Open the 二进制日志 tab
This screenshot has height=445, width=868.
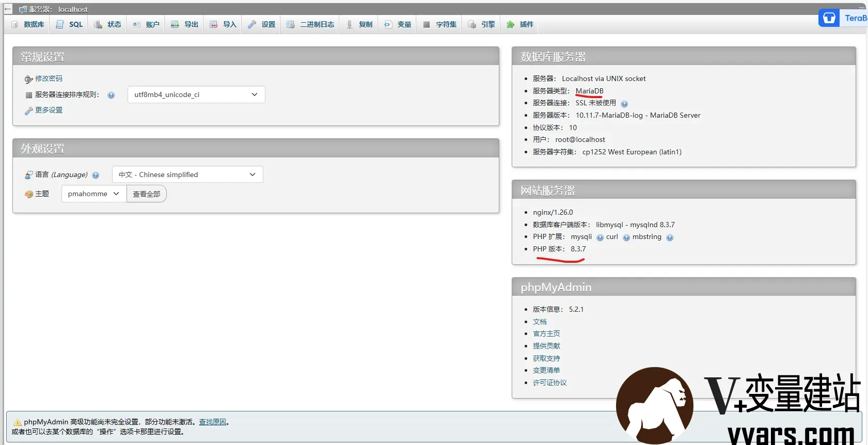pos(310,24)
